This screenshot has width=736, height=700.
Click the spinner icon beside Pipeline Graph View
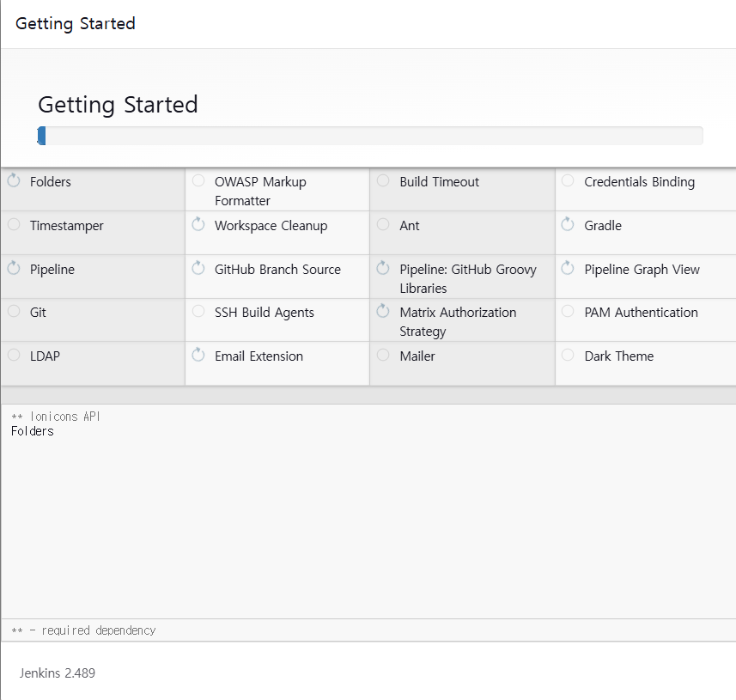point(568,268)
